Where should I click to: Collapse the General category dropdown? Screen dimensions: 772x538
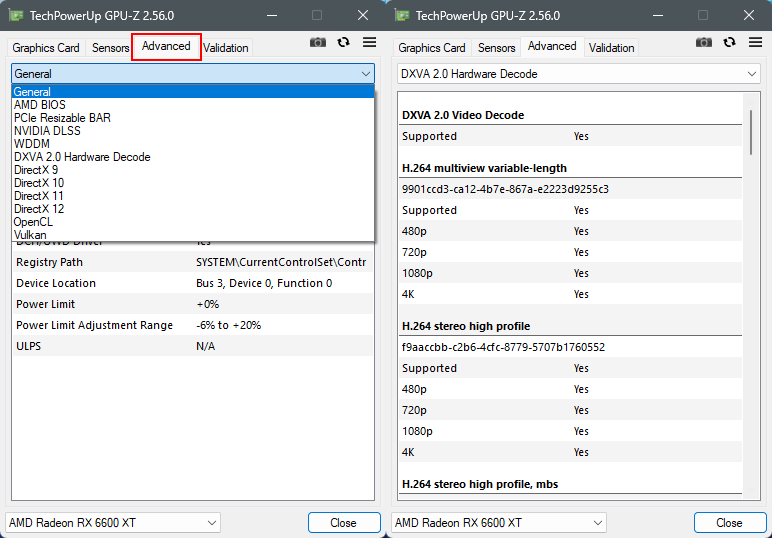coord(193,74)
